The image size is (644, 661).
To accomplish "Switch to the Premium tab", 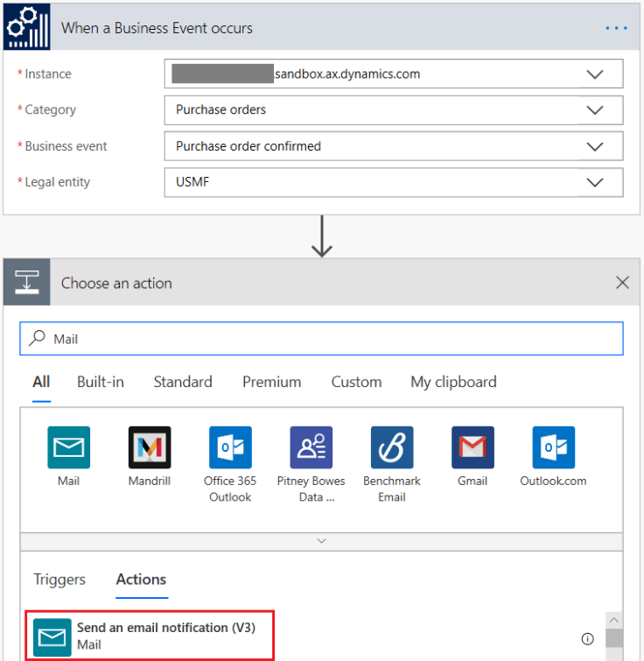I will [x=271, y=382].
